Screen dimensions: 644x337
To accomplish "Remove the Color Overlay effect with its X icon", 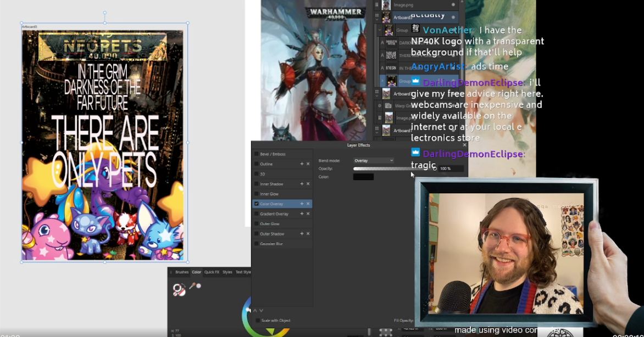I will (x=308, y=204).
